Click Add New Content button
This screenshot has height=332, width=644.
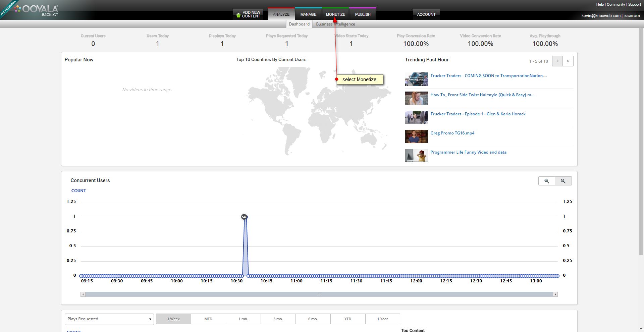coord(248,14)
